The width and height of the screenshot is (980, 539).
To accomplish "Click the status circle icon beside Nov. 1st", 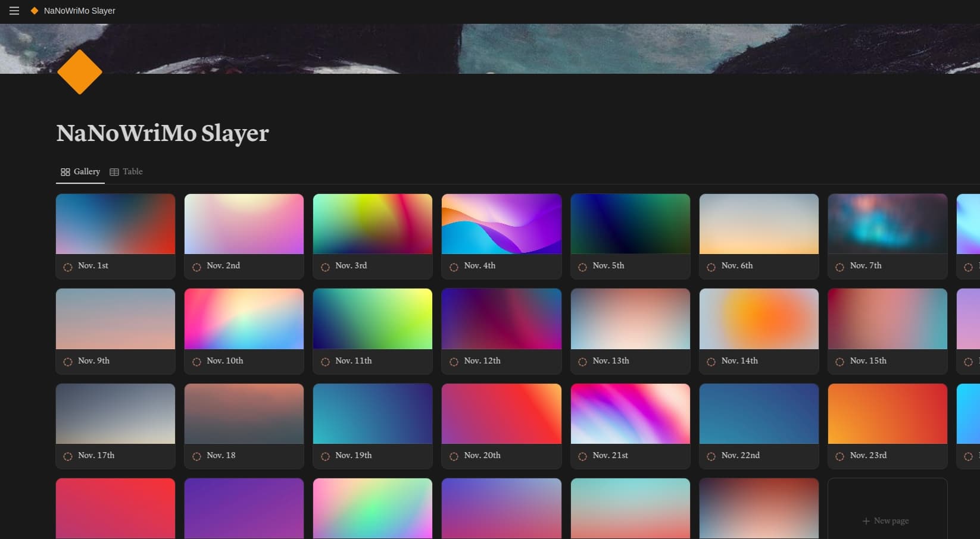I will 68,267.
